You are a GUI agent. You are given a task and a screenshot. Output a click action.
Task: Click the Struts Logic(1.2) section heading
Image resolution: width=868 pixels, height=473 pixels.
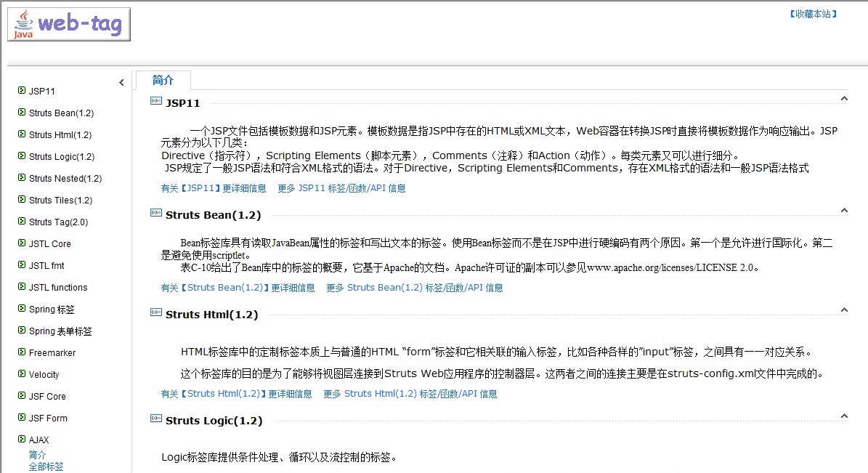214,421
